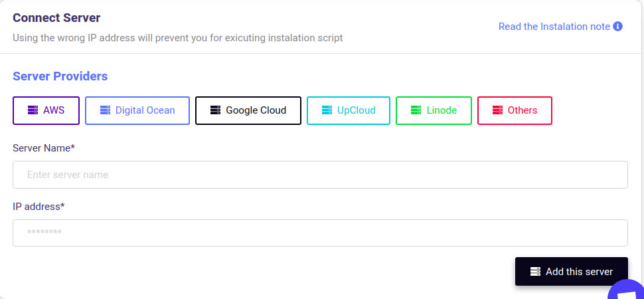
Task: Click the Server Name field label
Action: click(x=44, y=148)
